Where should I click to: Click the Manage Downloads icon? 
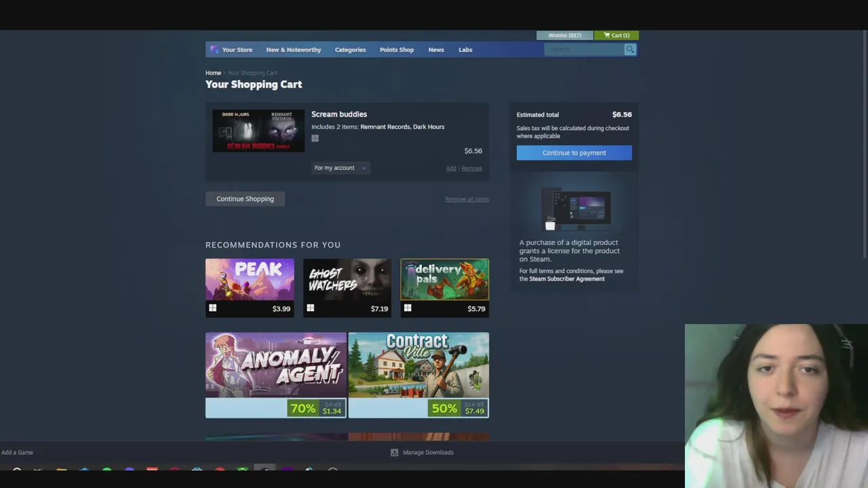394,452
